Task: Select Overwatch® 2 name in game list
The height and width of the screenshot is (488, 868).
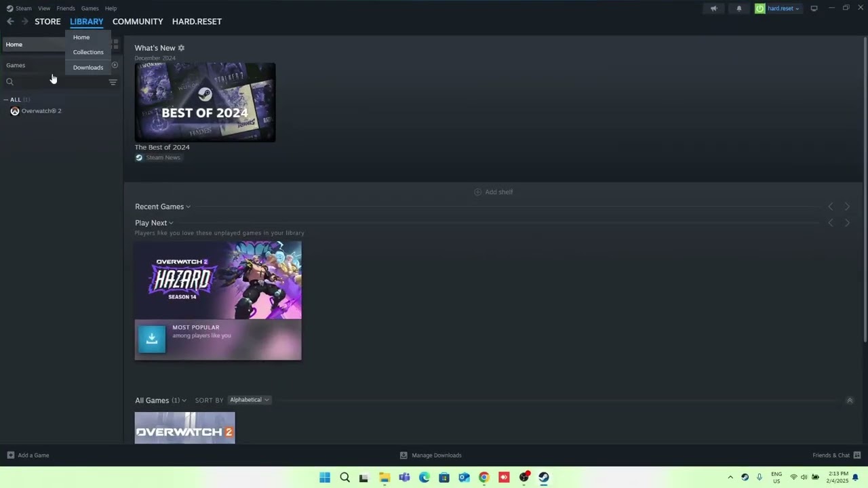Action: coord(41,111)
